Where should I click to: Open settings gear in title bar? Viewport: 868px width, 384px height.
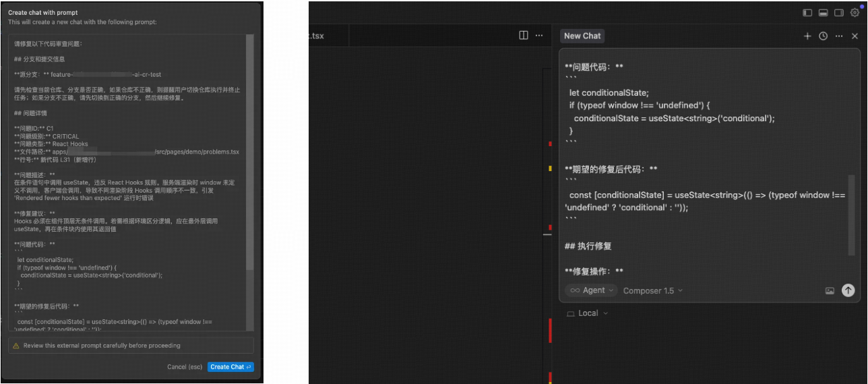855,13
